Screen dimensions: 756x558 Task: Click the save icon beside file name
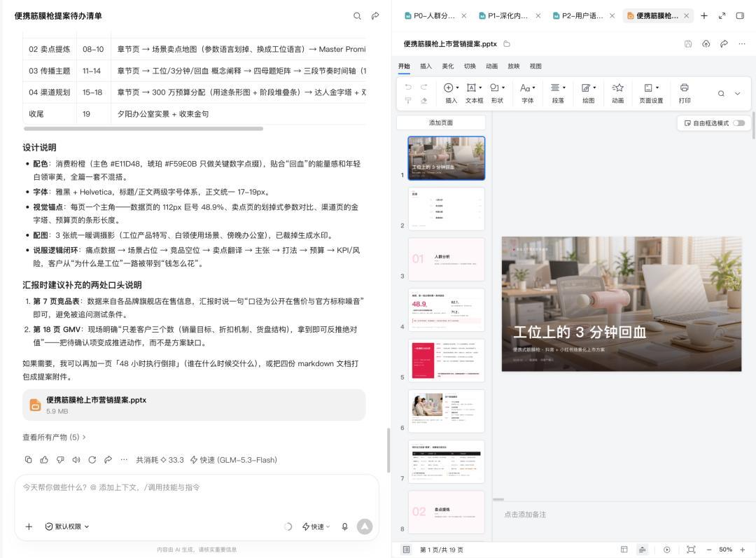pyautogui.click(x=688, y=44)
